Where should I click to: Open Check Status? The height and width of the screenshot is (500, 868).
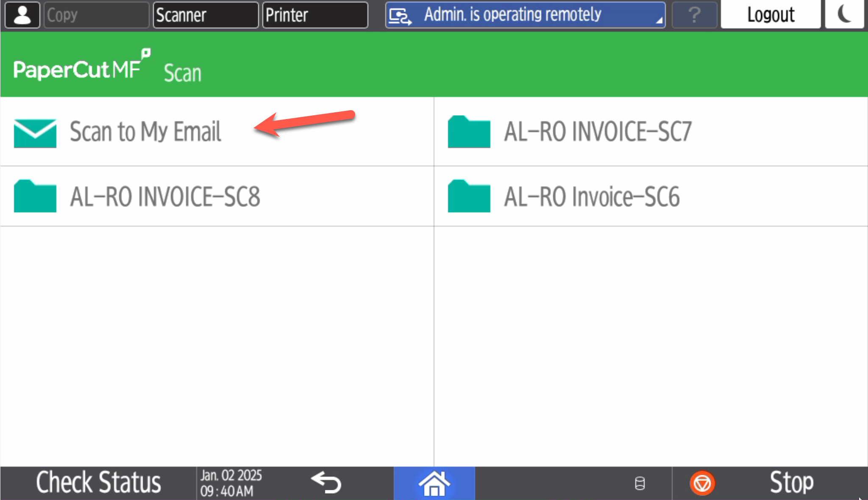point(98,483)
